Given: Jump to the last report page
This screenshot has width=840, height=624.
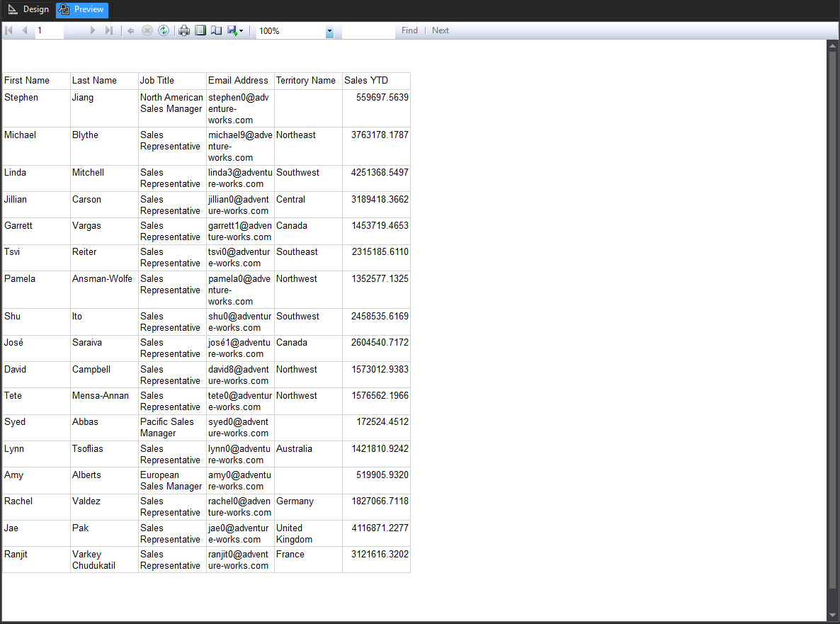Looking at the screenshot, I should 110,30.
